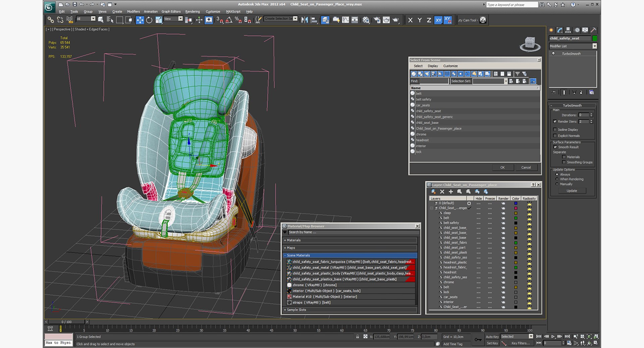Viewport: 644px width, 348px height.
Task: Click Add Selected Objects plus icon in Layer window
Action: 451,192
